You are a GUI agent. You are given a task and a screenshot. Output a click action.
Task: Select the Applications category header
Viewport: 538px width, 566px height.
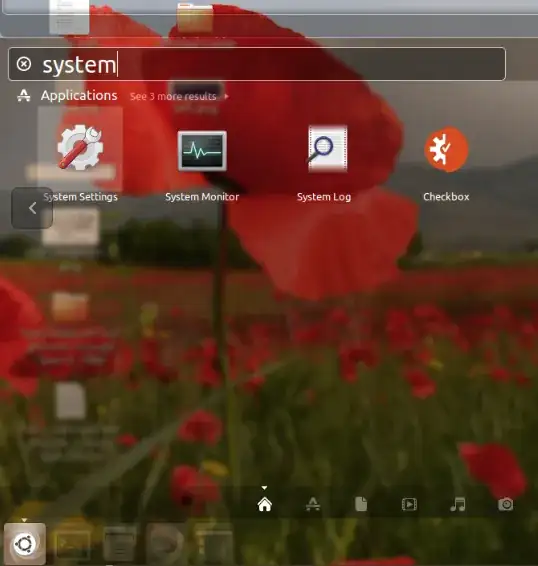(79, 96)
